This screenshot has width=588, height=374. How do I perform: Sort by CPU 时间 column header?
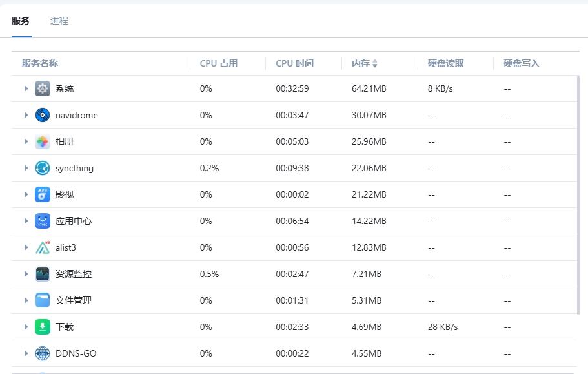point(295,63)
